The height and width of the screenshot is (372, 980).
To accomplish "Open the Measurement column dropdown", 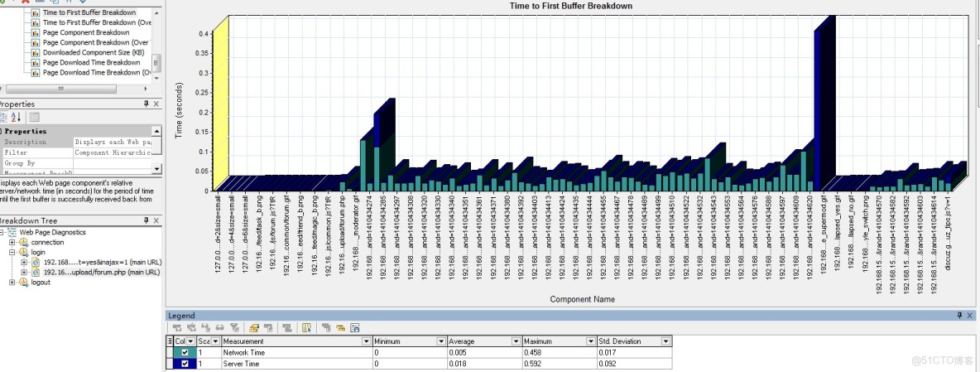I will tap(366, 341).
